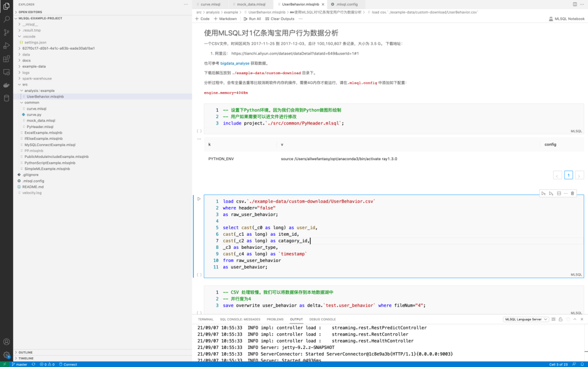Screen dimensions: 588x367
Task: Add a new Code cell
Action: click(202, 19)
